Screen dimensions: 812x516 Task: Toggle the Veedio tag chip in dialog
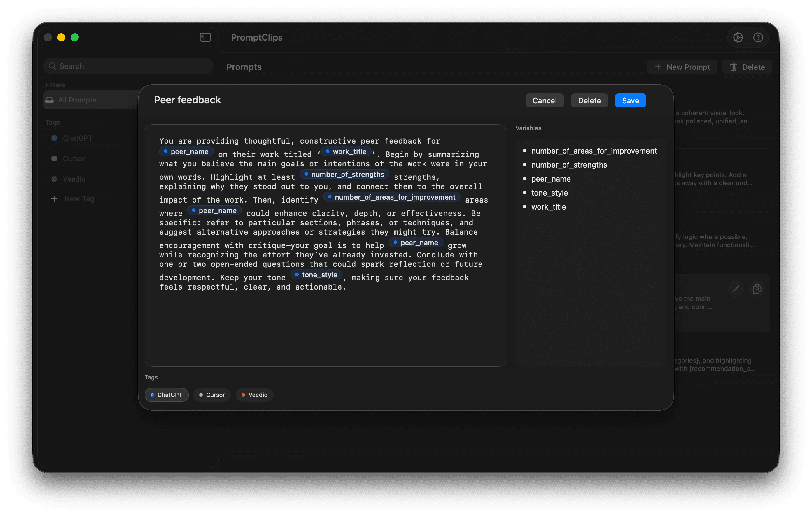click(255, 395)
